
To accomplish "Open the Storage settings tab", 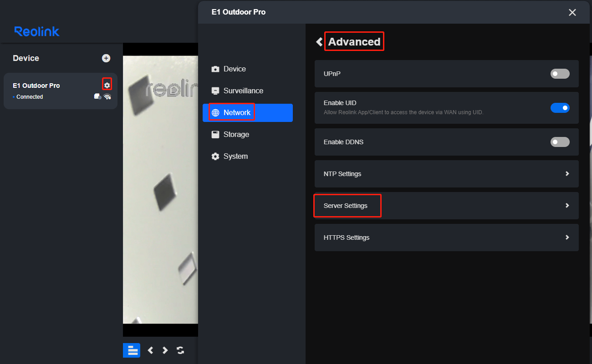I will tap(248, 135).
